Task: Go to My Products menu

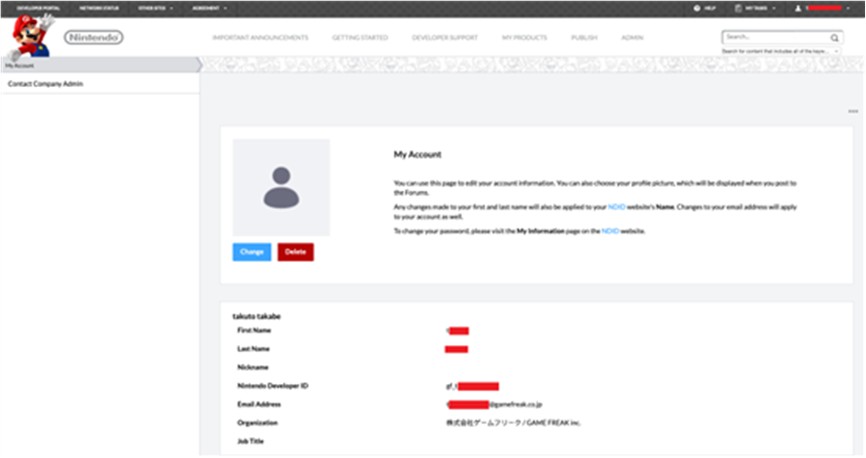Action: coord(524,37)
